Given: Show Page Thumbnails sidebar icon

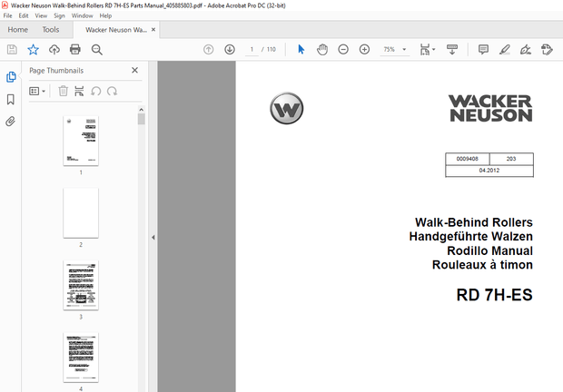Looking at the screenshot, I should coord(11,77).
